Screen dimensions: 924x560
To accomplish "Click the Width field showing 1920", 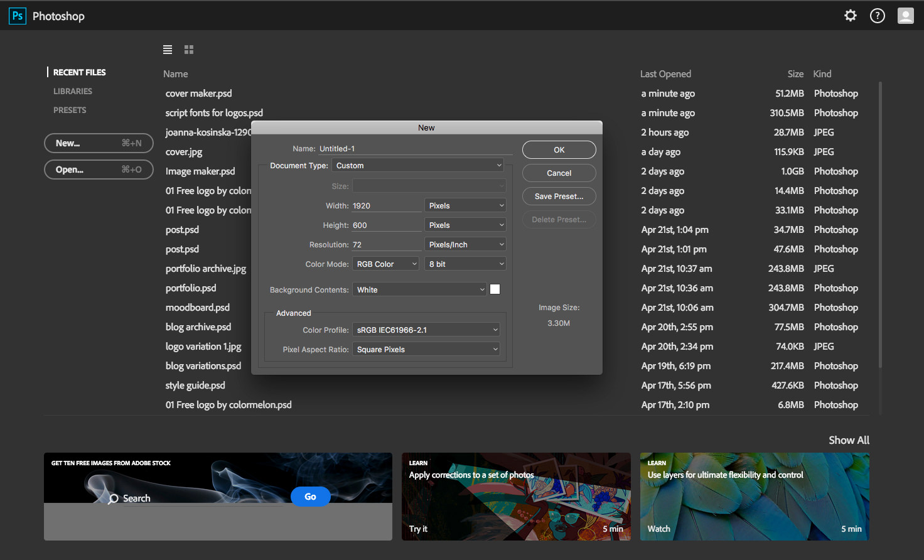I will tap(387, 206).
